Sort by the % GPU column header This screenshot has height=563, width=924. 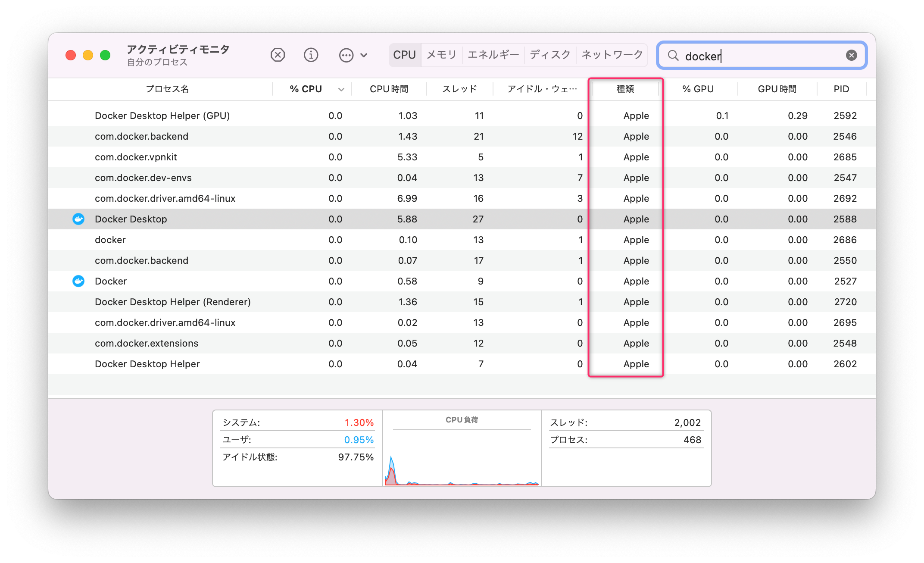click(x=698, y=89)
